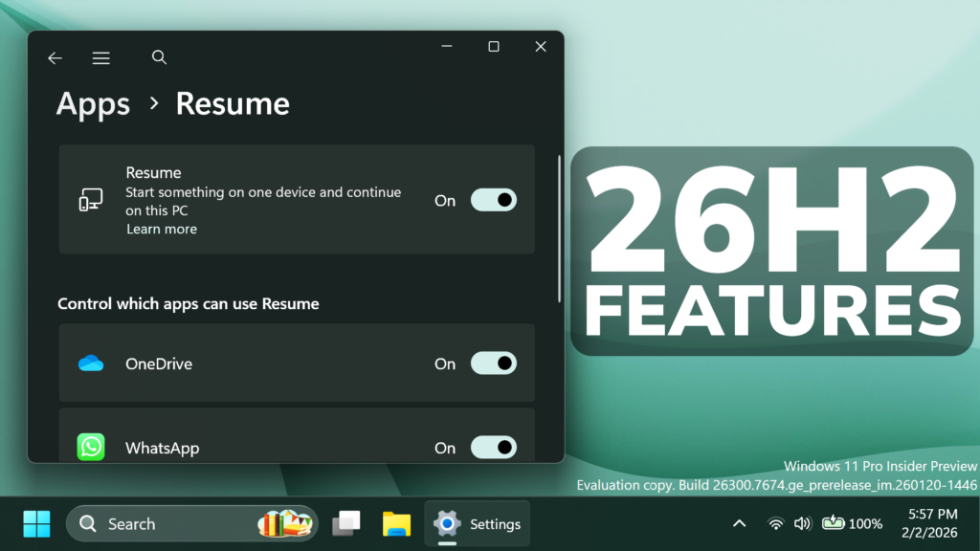Open the hamburger navigation menu
Screen dimensions: 980x551
pyautogui.click(x=101, y=58)
